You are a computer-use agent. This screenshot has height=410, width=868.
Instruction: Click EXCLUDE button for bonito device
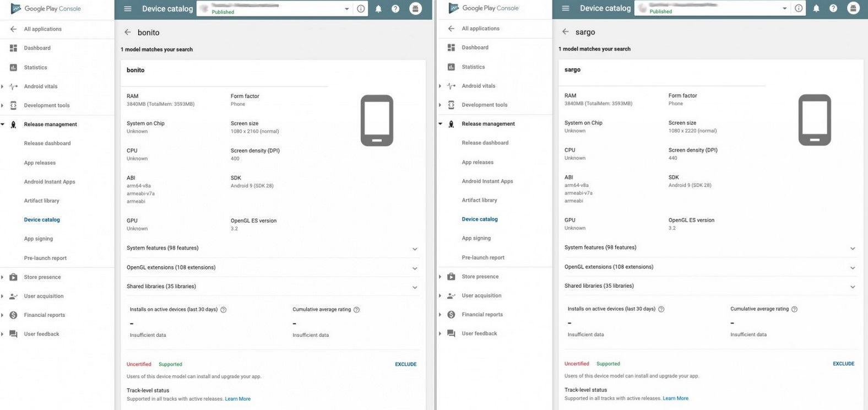[405, 364]
